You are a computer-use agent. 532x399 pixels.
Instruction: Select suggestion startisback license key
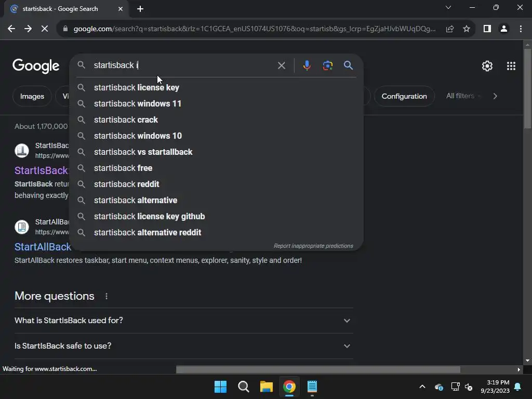(217, 87)
